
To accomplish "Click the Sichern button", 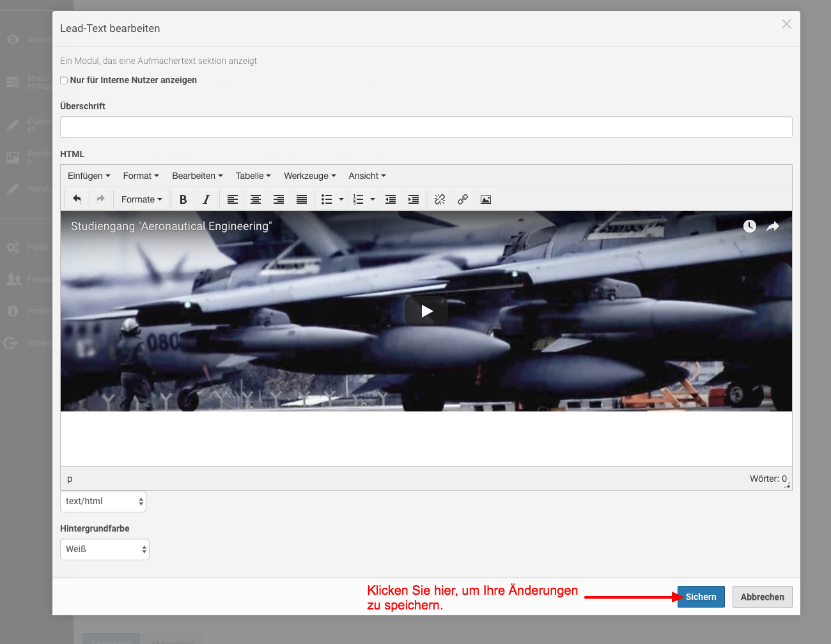I will coord(701,597).
